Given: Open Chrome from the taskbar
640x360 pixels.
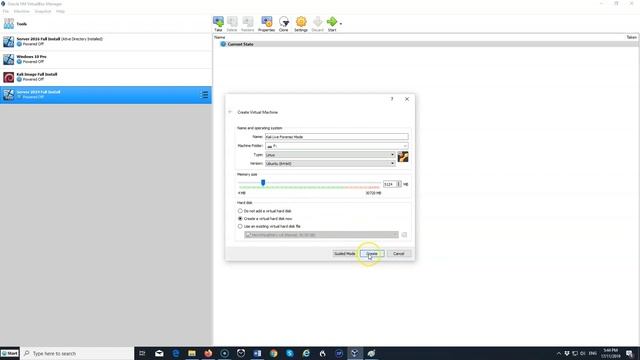Looking at the screenshot, I should (x=273, y=353).
